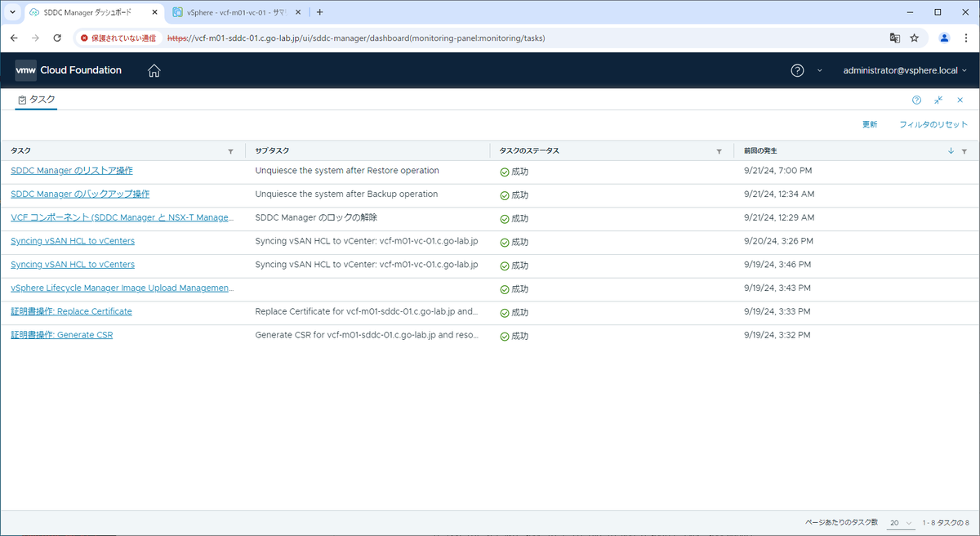Open vSphere Lifecycle Manager Image Upload task
The image size is (980, 536).
pyautogui.click(x=122, y=288)
